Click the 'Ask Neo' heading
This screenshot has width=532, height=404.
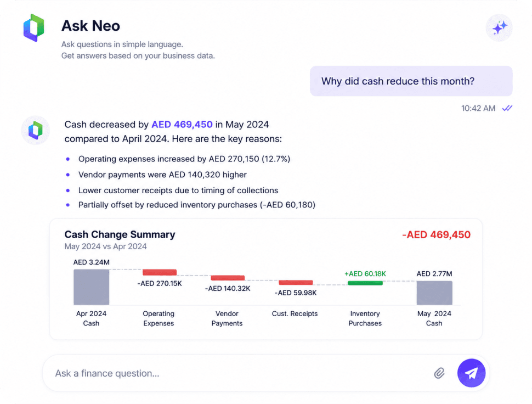pos(90,26)
